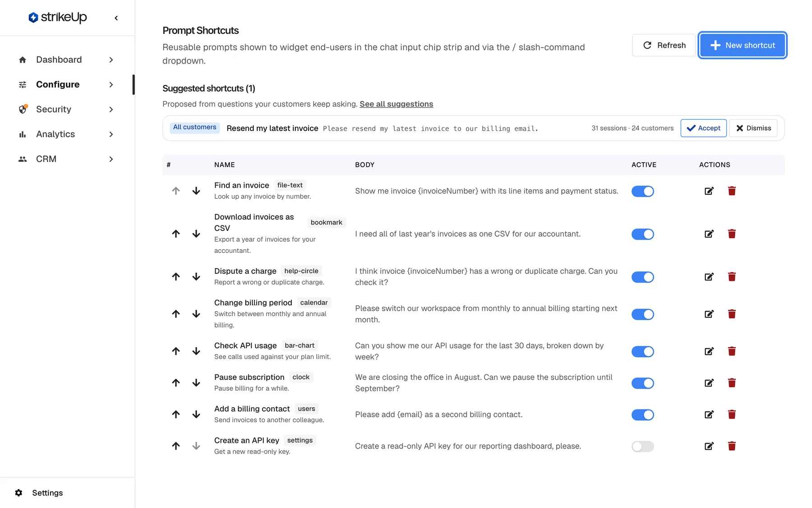
Task: Click the All customers badge
Action: click(x=195, y=127)
